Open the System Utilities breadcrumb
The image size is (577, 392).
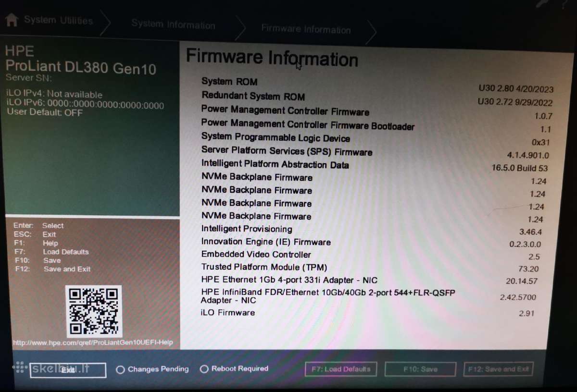coord(58,20)
